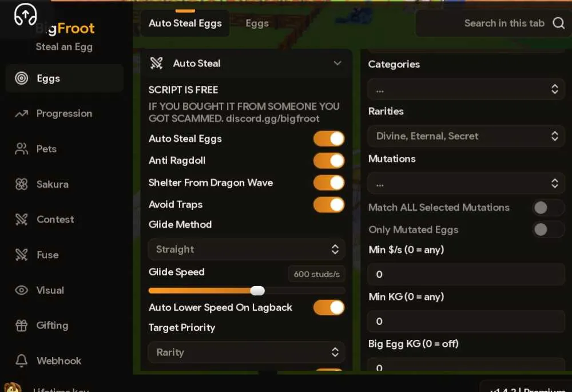Click the Gifting gift-box icon
The height and width of the screenshot is (392, 572).
click(x=22, y=325)
